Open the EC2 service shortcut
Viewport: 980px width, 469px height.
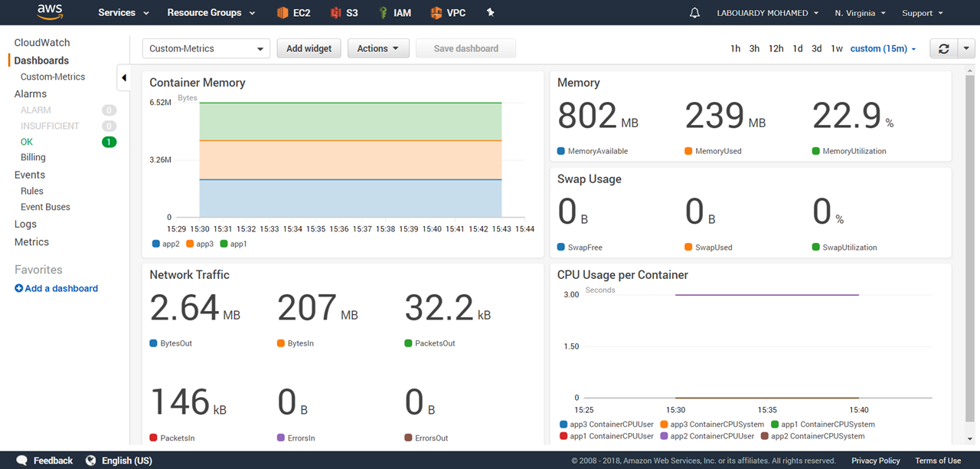coord(293,13)
